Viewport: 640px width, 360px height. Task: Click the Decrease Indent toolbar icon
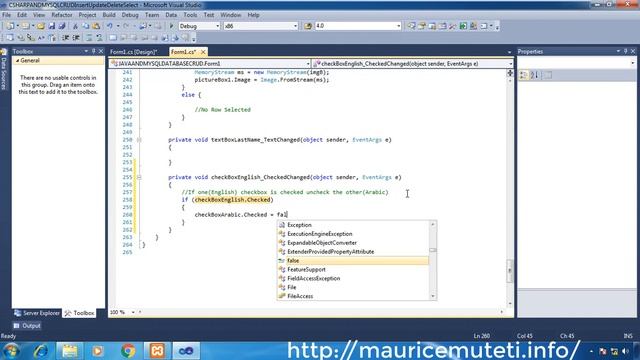66,38
